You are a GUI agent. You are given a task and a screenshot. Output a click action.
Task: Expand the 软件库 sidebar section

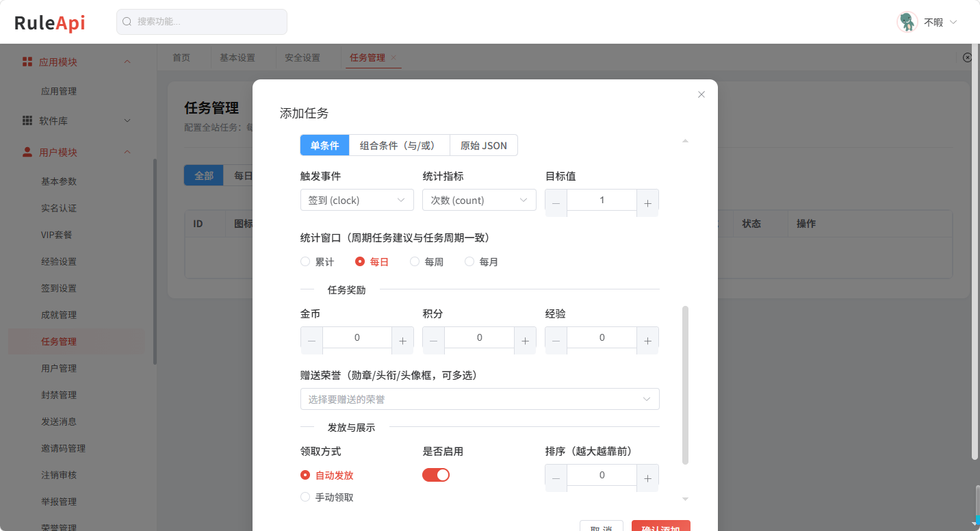(127, 120)
